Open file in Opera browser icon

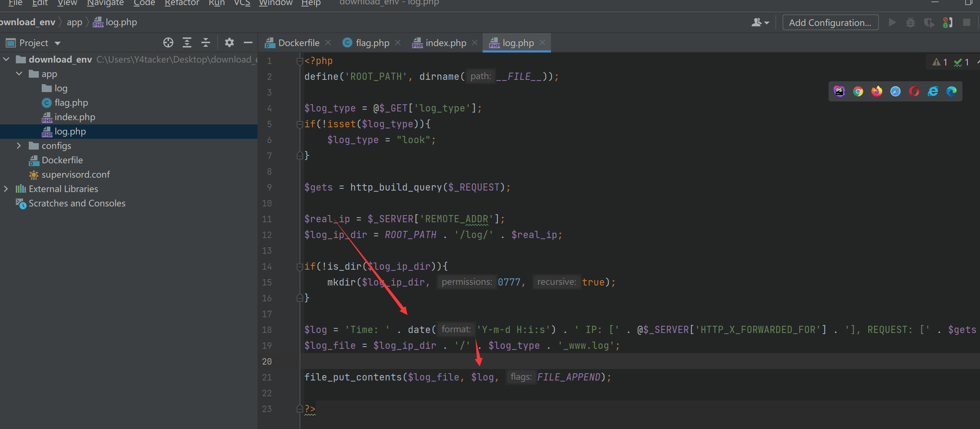pyautogui.click(x=914, y=91)
